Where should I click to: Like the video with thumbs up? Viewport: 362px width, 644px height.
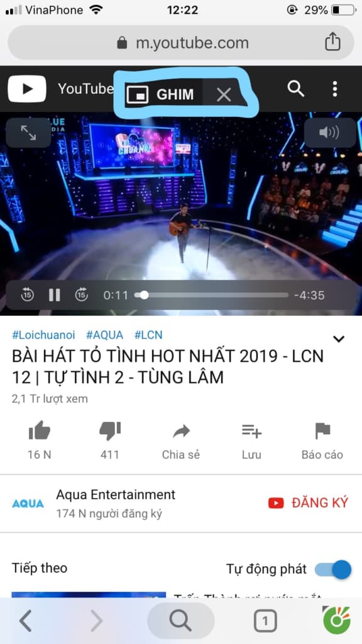coord(40,440)
